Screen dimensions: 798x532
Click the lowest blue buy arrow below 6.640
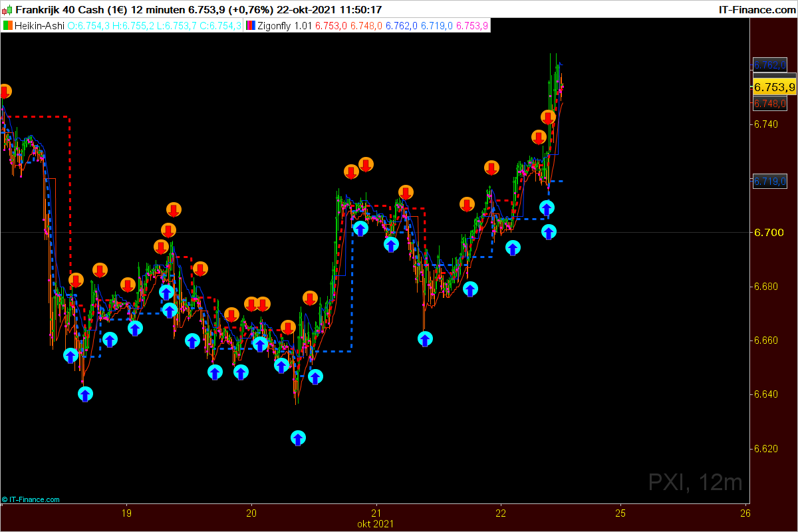pos(298,438)
